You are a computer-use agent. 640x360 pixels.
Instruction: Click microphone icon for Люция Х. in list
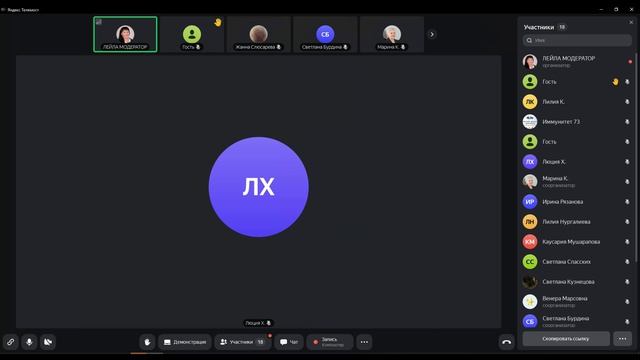point(627,162)
